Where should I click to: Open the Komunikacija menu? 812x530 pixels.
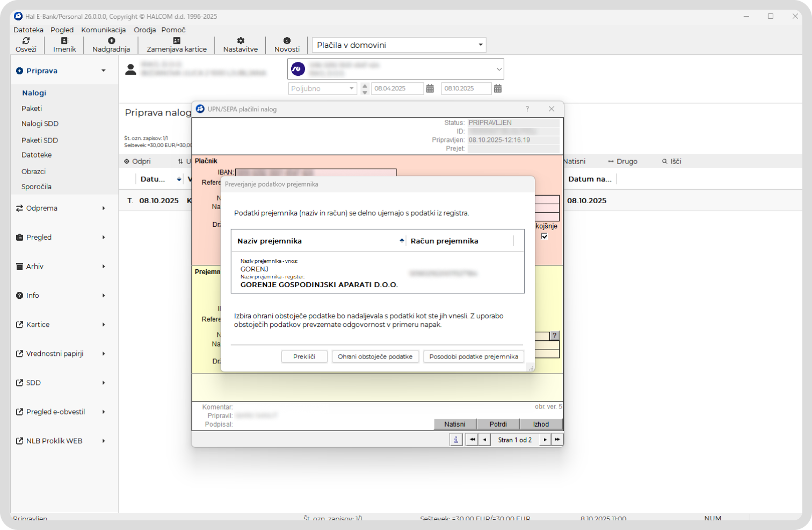click(x=103, y=30)
